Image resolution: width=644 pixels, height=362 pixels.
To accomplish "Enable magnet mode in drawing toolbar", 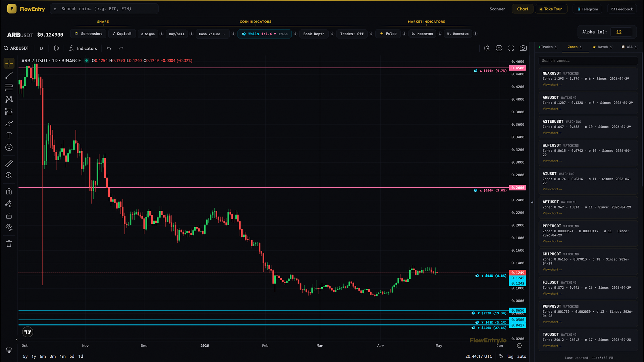I will click(x=9, y=191).
